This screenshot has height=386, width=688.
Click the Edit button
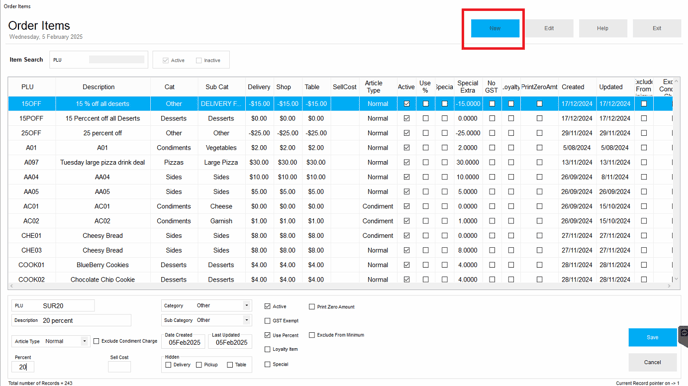pyautogui.click(x=549, y=28)
